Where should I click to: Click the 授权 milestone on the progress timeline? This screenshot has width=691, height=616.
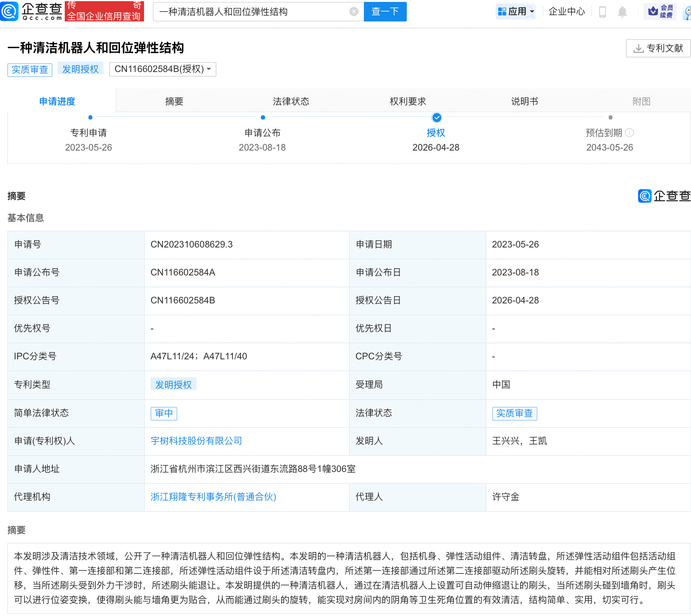coord(437,118)
